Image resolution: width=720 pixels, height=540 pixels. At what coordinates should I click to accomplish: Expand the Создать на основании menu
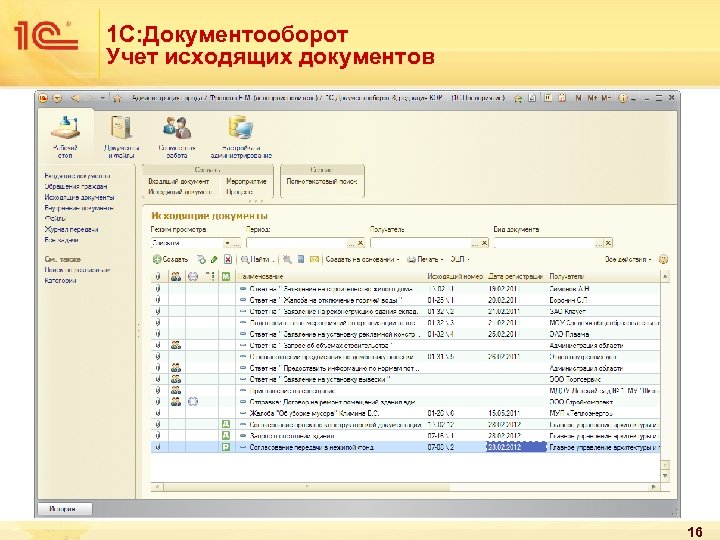(362, 259)
